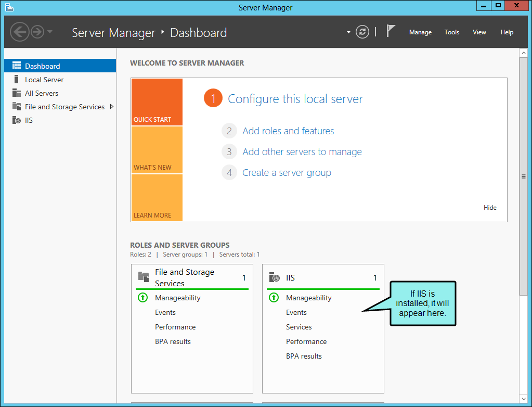Select the LEARN MORE tile
The height and width of the screenshot is (407, 532).
[157, 198]
